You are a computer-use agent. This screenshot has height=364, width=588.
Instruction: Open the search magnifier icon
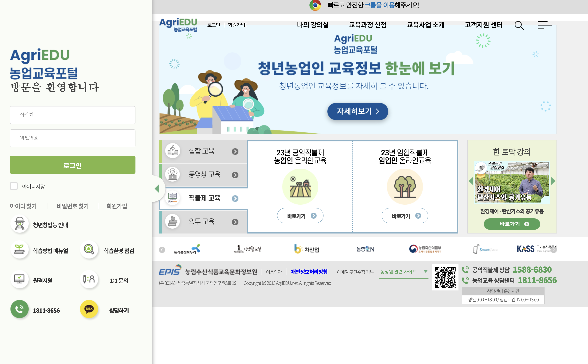tap(519, 25)
